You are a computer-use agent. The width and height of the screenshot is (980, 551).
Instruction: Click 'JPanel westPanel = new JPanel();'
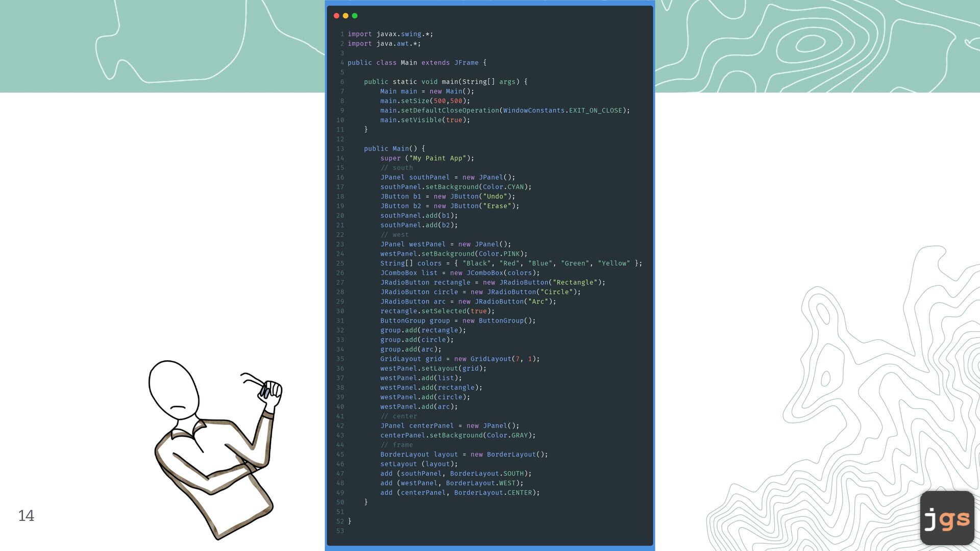click(446, 244)
